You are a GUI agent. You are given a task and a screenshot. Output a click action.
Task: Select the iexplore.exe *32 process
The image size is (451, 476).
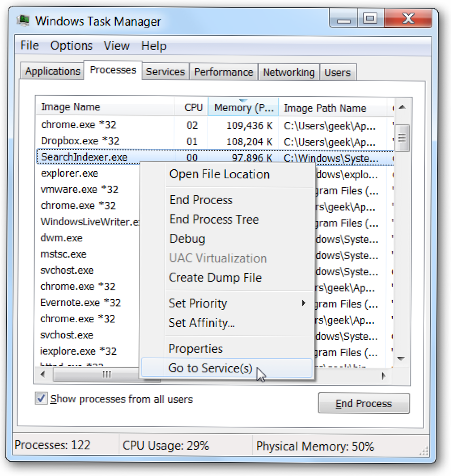[x=78, y=351]
